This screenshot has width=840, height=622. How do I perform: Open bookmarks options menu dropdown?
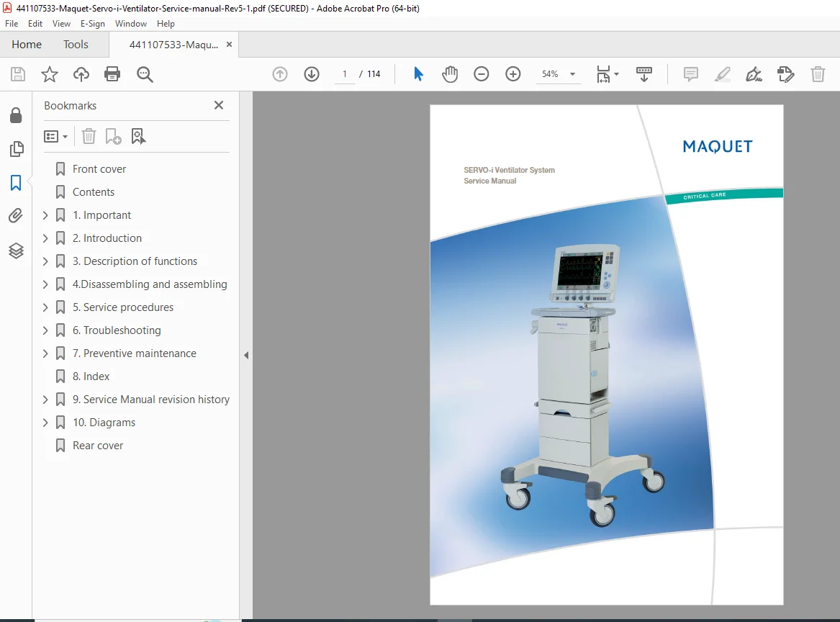pyautogui.click(x=55, y=137)
